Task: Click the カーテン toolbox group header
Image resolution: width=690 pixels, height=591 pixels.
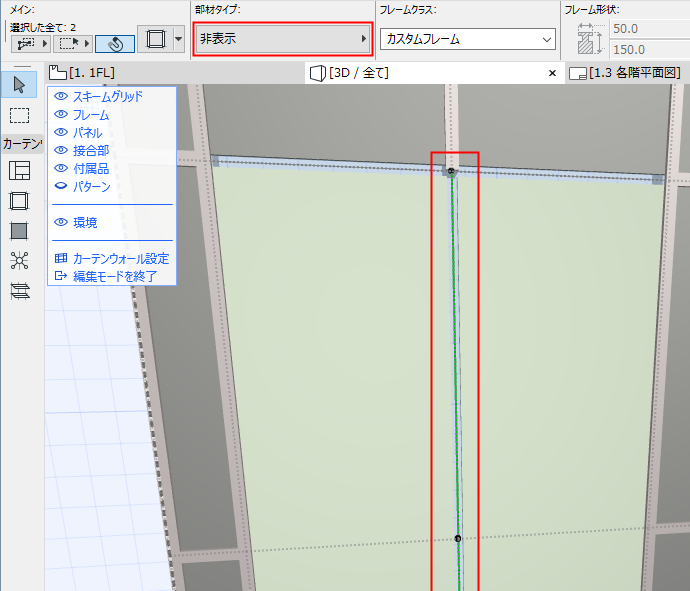Action: coord(22,143)
